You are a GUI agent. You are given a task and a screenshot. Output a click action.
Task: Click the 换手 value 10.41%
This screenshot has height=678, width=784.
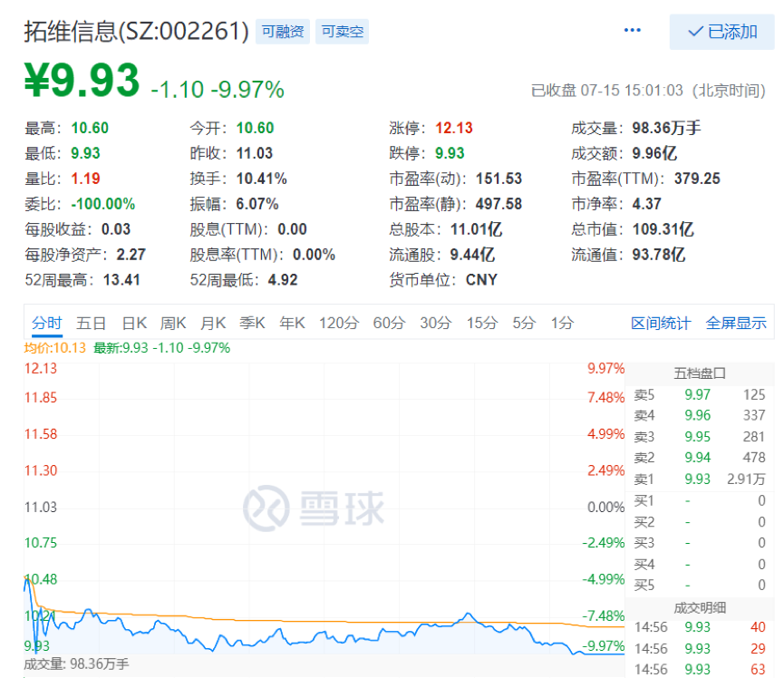tap(261, 179)
